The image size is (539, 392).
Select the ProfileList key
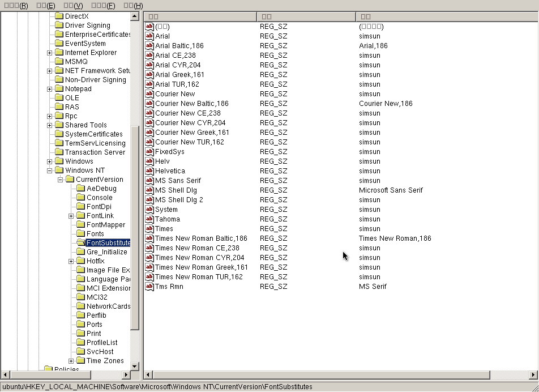(x=102, y=343)
